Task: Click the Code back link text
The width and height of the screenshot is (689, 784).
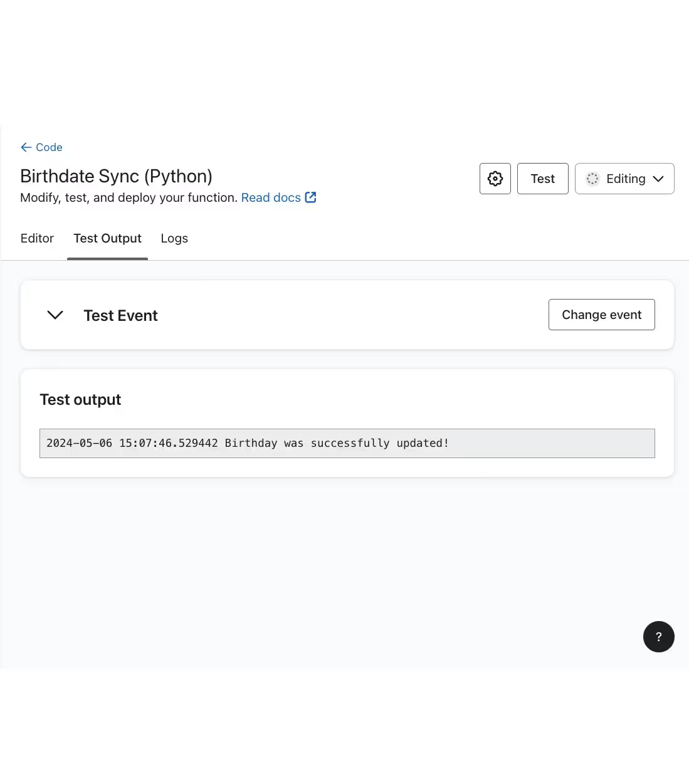Action: pyautogui.click(x=49, y=147)
